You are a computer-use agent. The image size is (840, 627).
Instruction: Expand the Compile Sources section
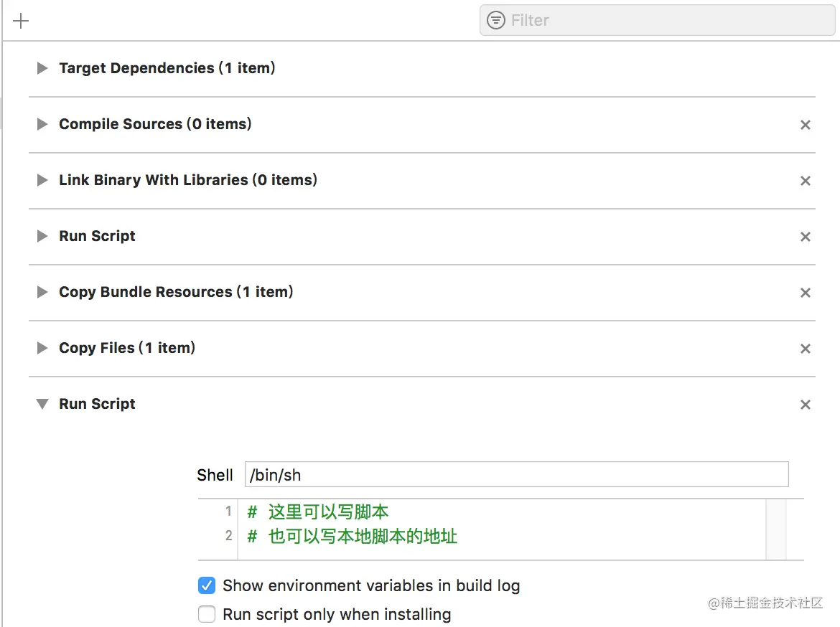click(42, 124)
